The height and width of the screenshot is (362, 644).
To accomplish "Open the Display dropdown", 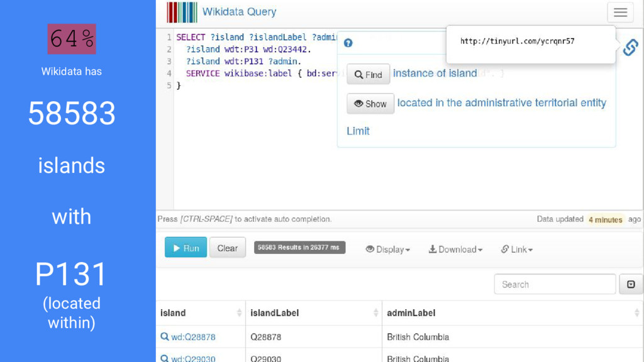I will pos(387,249).
